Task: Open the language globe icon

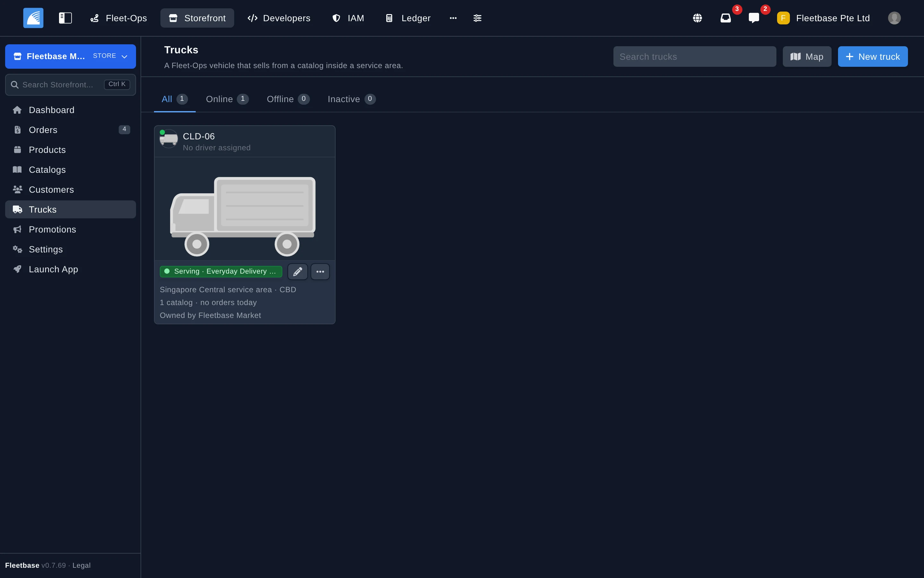Action: point(697,18)
